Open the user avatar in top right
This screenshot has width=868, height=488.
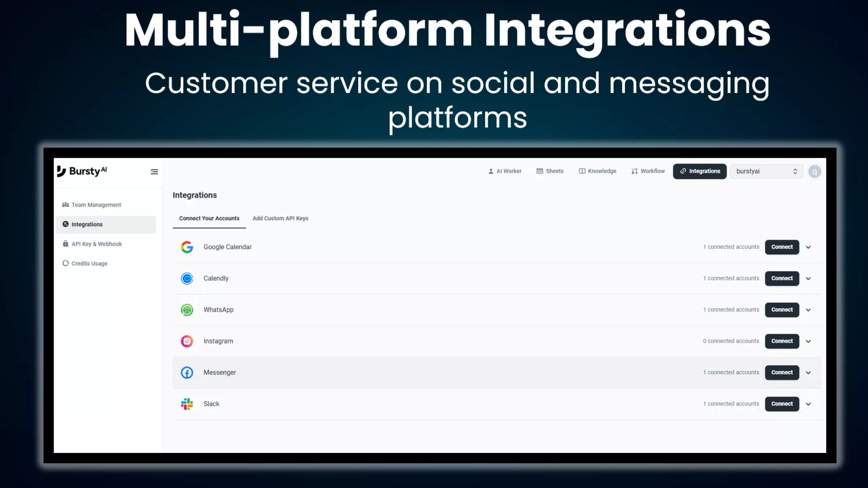[x=814, y=172]
